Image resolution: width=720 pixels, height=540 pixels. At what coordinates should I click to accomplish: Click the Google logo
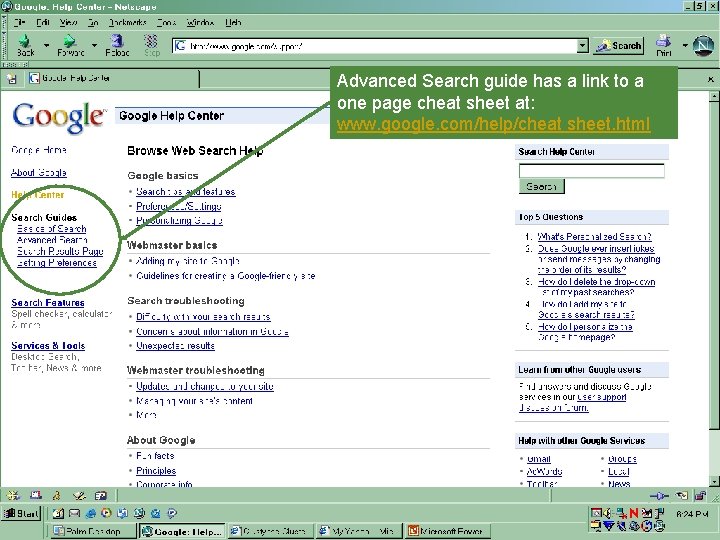(x=59, y=118)
